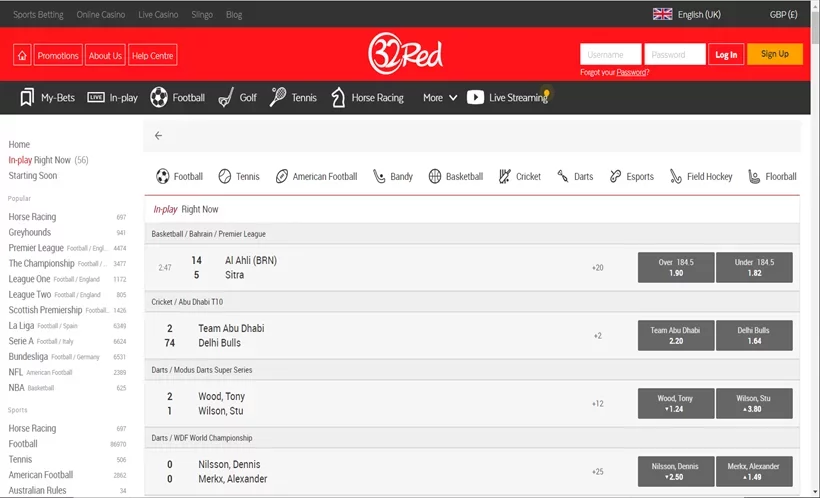Bet Wilson, Stu at 3.80
The width and height of the screenshot is (820, 498).
click(754, 403)
